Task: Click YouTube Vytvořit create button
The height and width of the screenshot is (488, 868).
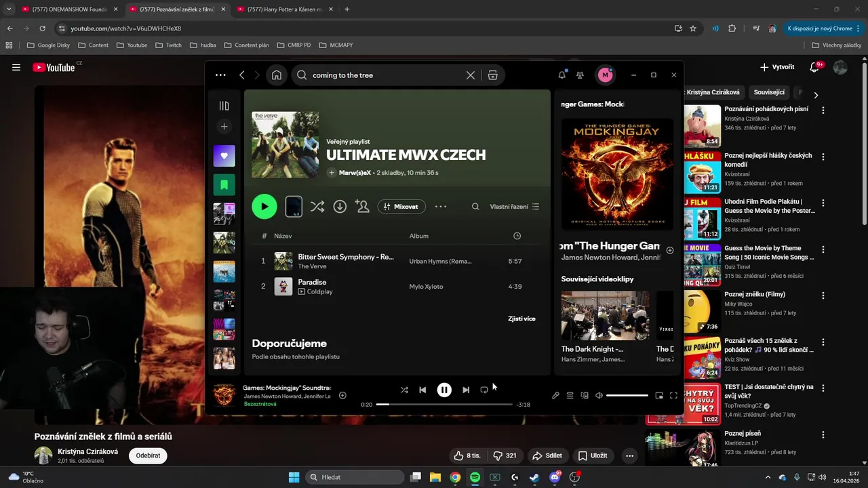Action: [x=778, y=67]
